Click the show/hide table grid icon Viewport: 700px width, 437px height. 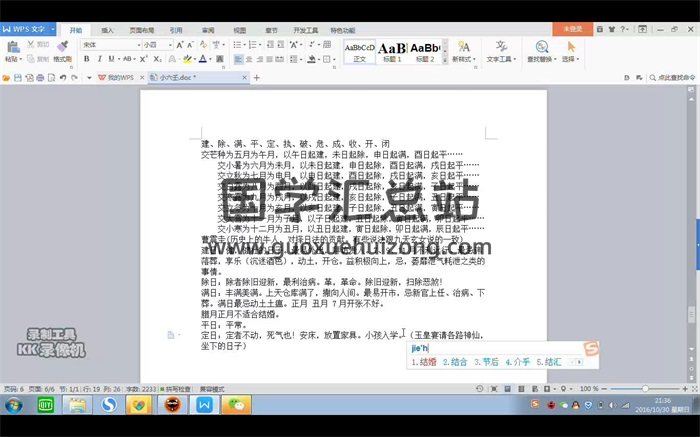coord(327,45)
